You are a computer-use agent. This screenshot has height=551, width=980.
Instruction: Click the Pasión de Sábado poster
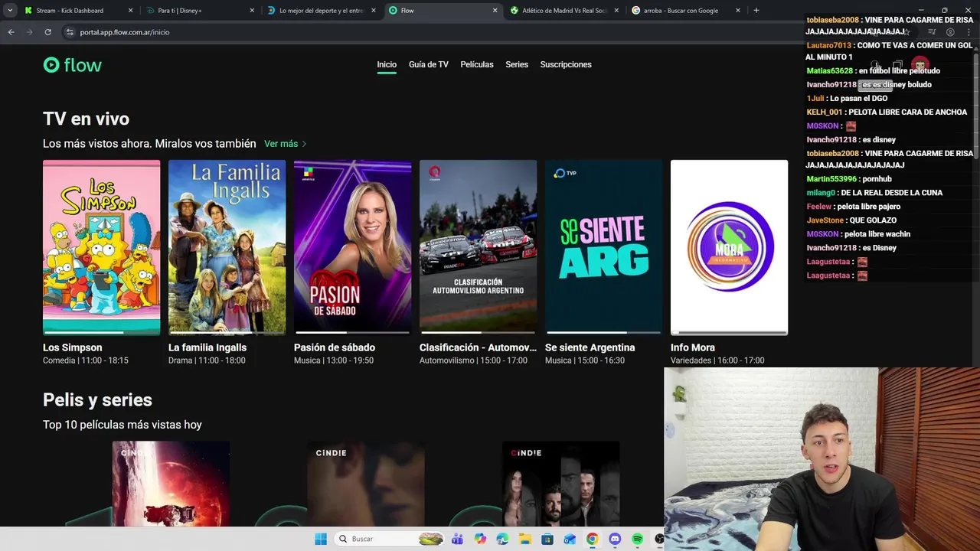tap(352, 246)
